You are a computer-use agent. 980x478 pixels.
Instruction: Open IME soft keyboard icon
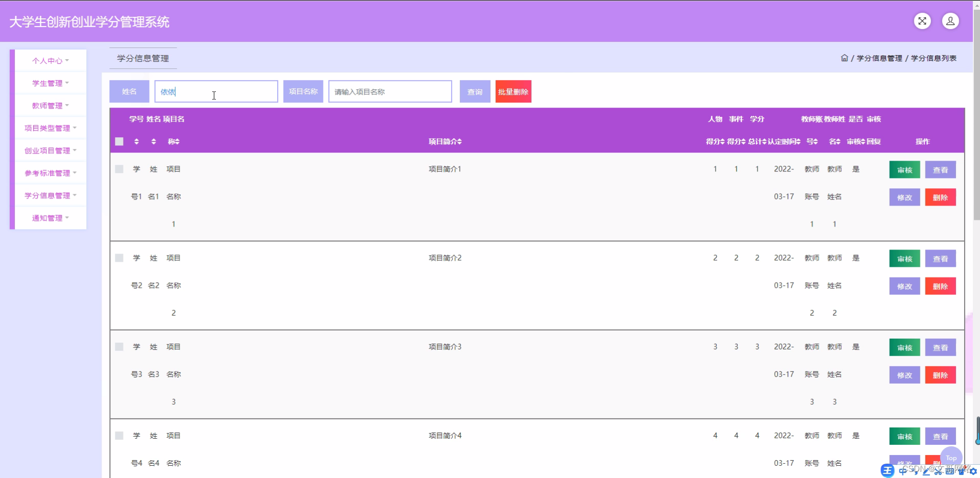click(949, 471)
